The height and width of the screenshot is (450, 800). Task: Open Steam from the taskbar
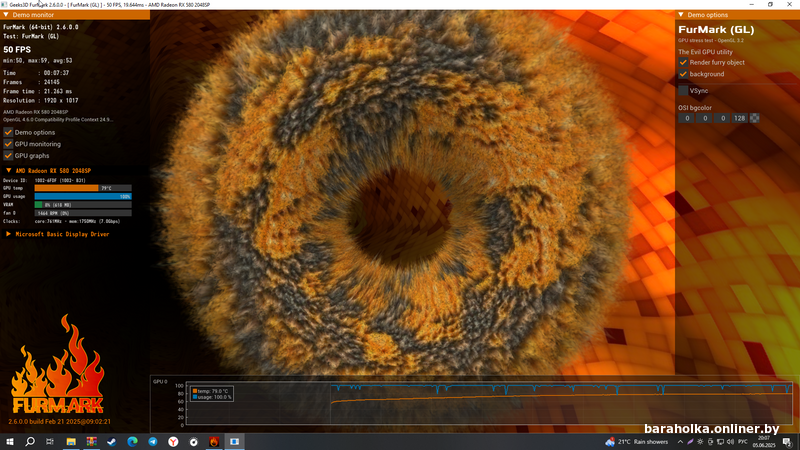tap(112, 441)
